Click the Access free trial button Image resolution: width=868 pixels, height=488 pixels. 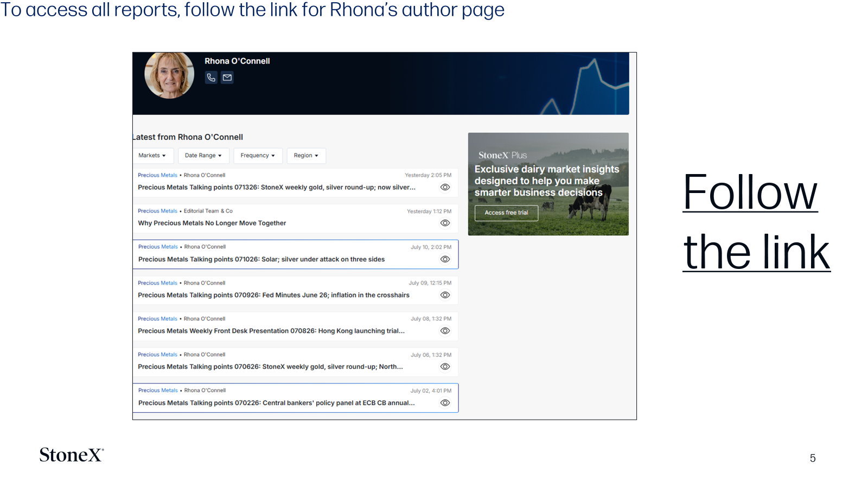pyautogui.click(x=506, y=213)
